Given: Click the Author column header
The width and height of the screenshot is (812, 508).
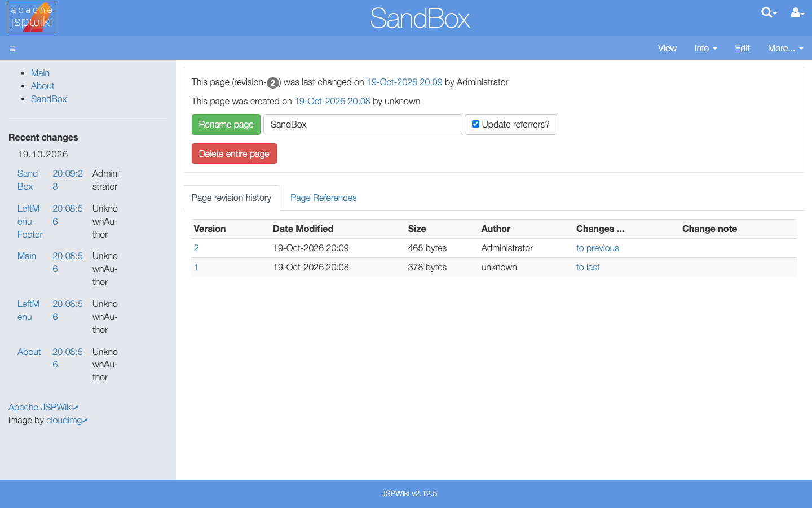Looking at the screenshot, I should (x=496, y=229).
